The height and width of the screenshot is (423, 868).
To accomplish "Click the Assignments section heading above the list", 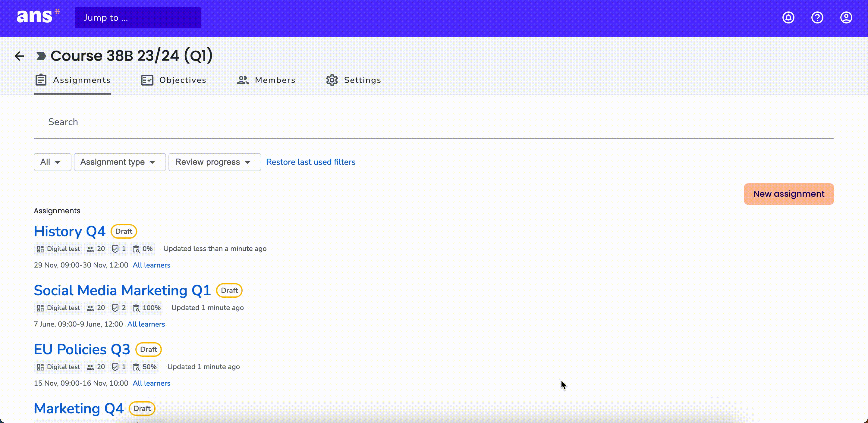I will (57, 211).
